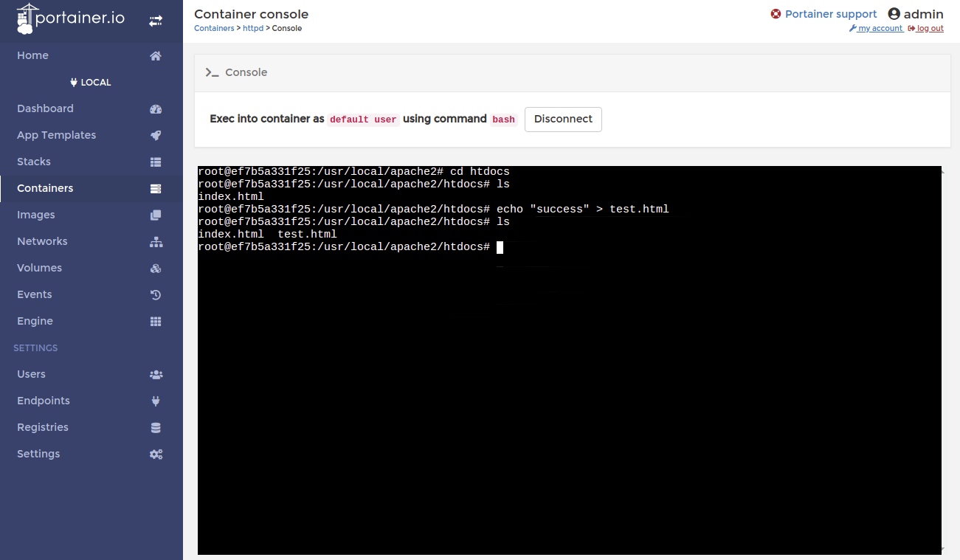Click the Images clone icon
Viewport: 960px width, 560px height.
[156, 215]
